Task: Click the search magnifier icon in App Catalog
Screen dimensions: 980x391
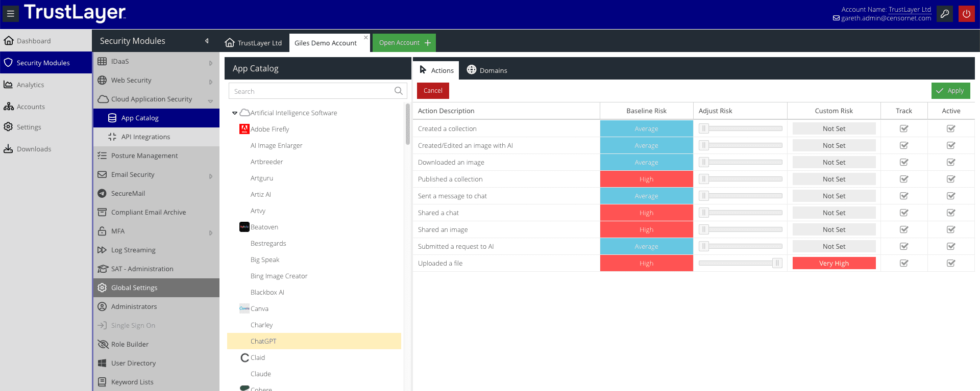Action: (399, 91)
